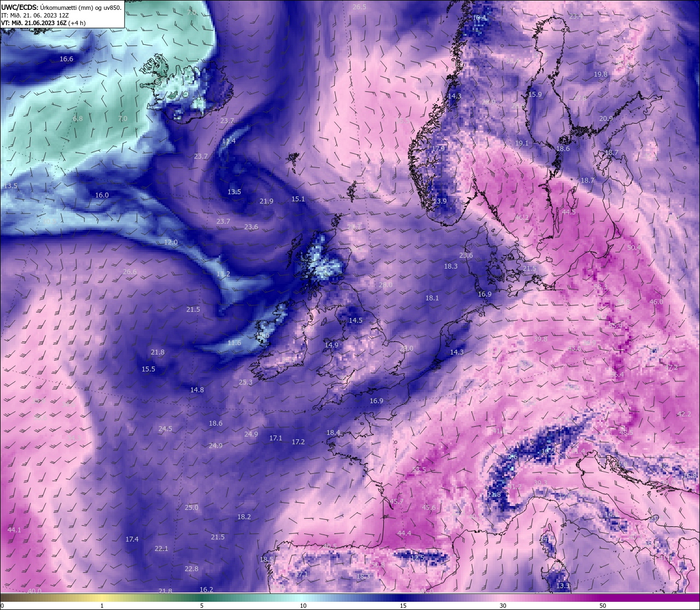The width and height of the screenshot is (700, 610).
Task: Click the map value "21.9"
Action: pyautogui.click(x=266, y=201)
